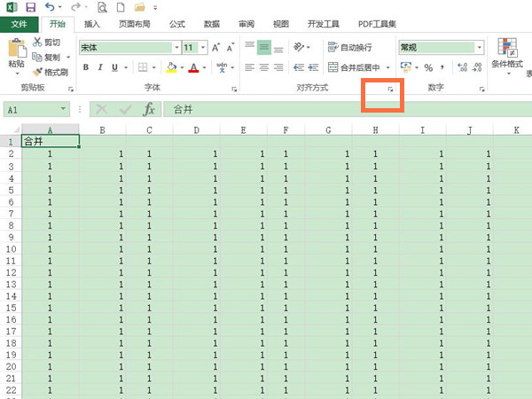This screenshot has height=399, width=532.
Task: Switch to the 插入 (Insert) tab
Action: (92, 24)
